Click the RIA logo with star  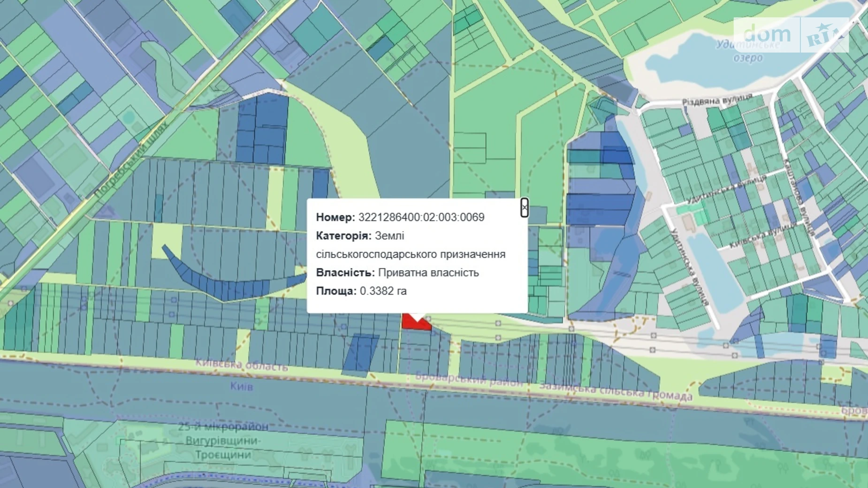click(825, 35)
